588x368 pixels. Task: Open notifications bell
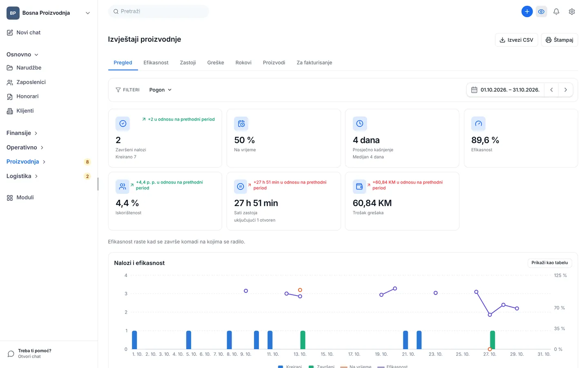556,11
